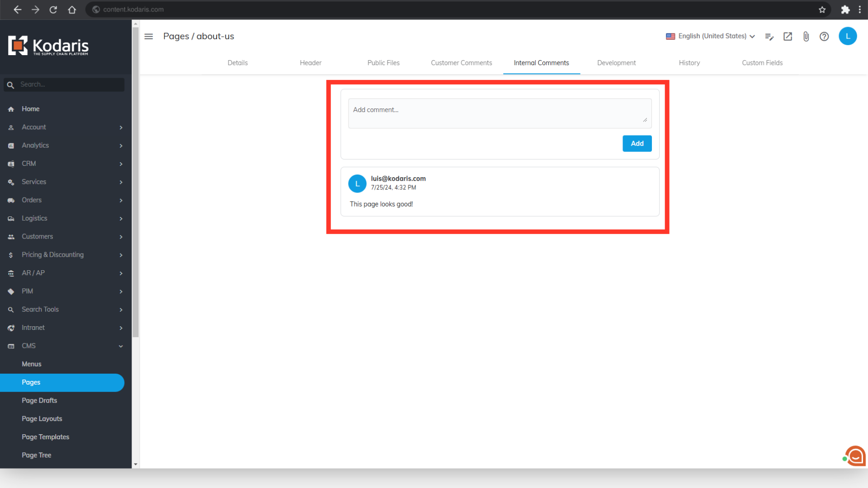
Task: Open the help question mark icon
Action: click(x=824, y=36)
